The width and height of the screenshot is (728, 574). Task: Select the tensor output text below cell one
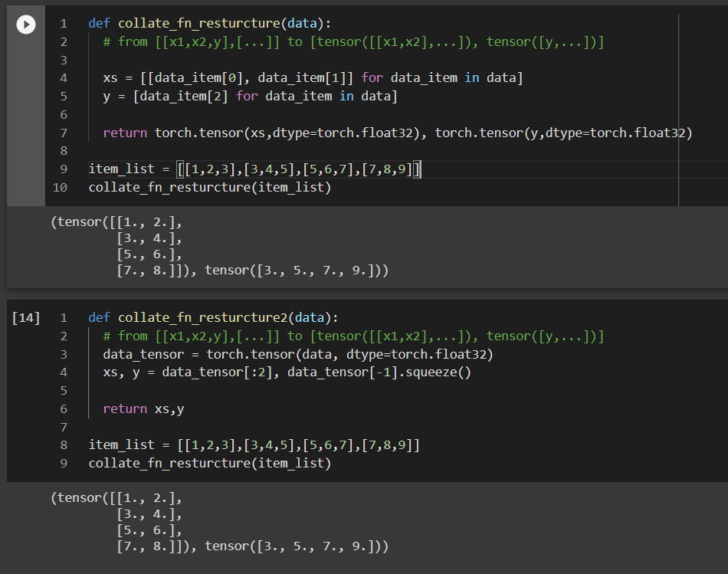point(215,247)
